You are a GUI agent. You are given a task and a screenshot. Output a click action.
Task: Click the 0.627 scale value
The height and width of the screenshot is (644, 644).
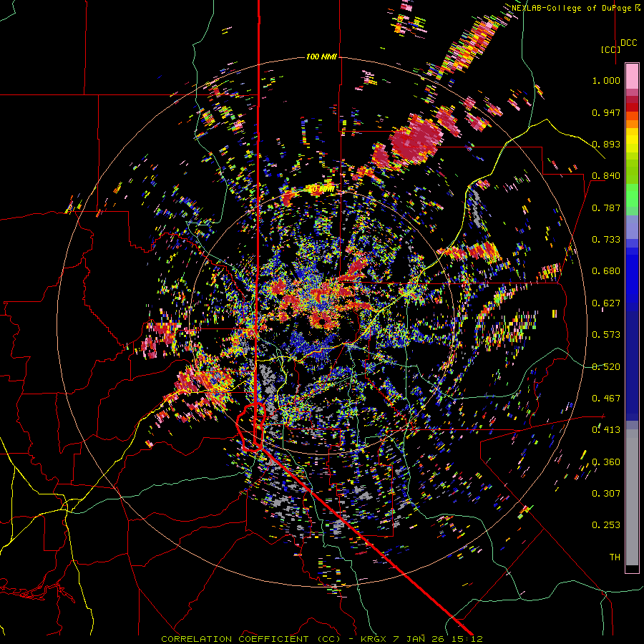(x=606, y=303)
